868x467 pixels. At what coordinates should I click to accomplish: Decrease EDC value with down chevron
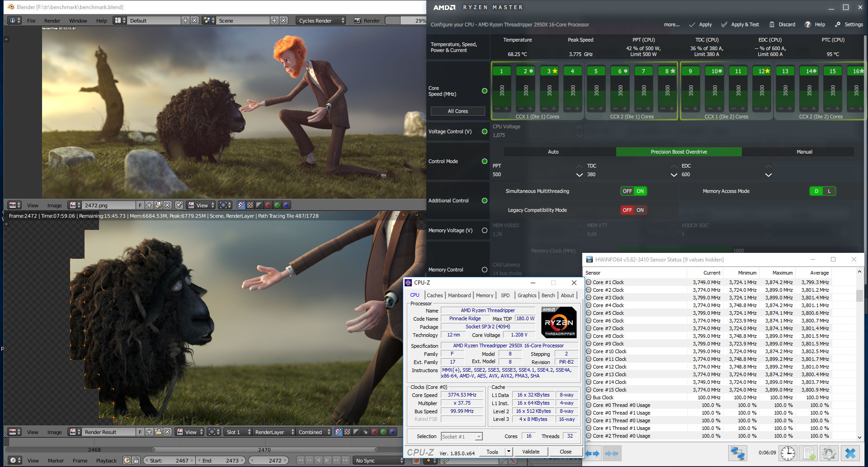[x=769, y=175]
